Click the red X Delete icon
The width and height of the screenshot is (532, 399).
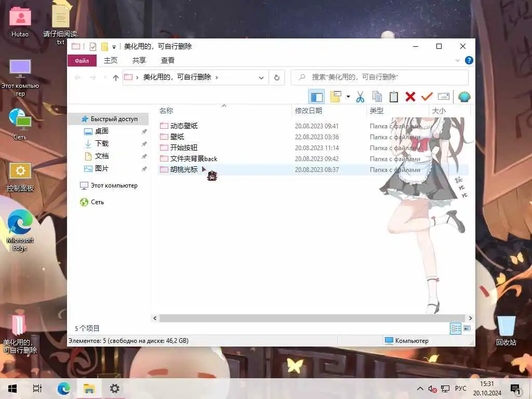tap(410, 97)
